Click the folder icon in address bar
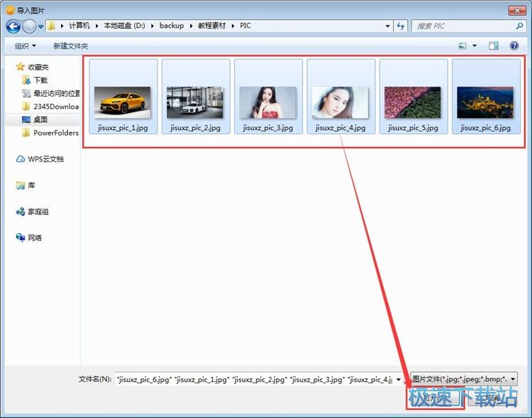The height and width of the screenshot is (418, 532). pyautogui.click(x=51, y=26)
